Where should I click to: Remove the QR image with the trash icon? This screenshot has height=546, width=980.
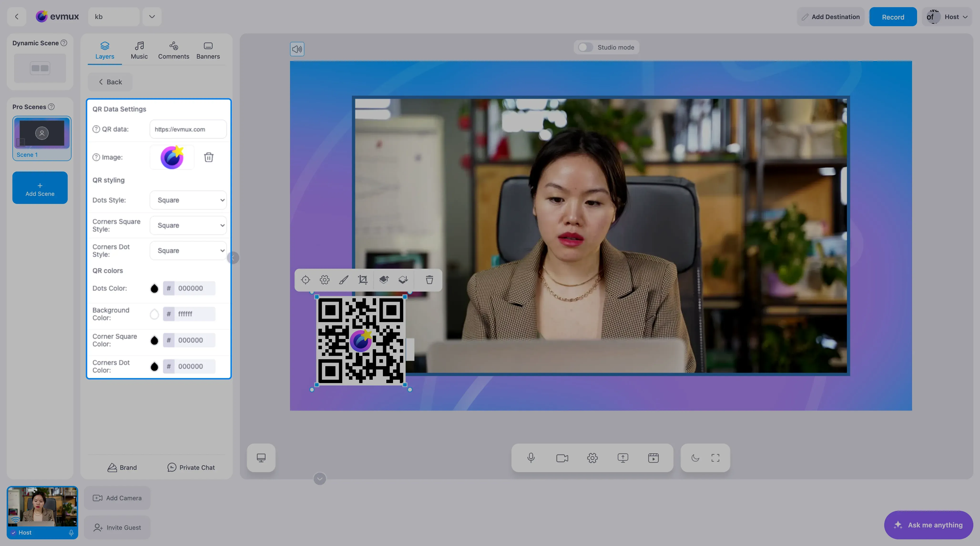(x=209, y=157)
